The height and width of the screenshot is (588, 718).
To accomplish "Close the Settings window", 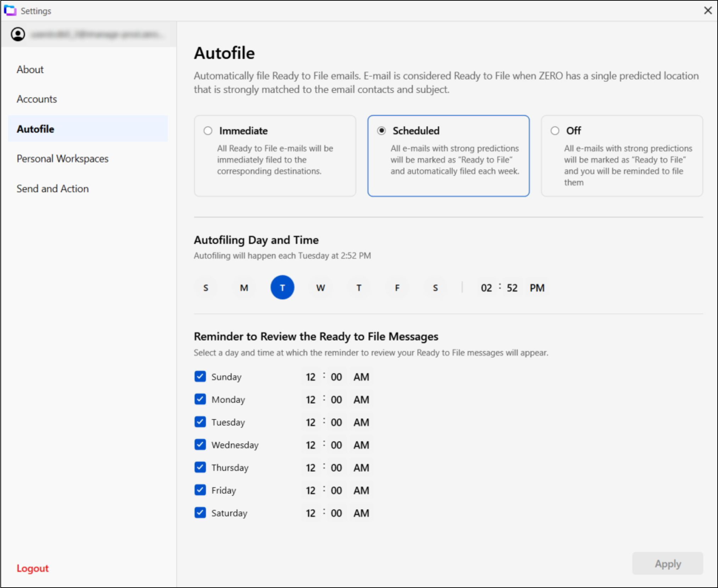I will coord(708,11).
